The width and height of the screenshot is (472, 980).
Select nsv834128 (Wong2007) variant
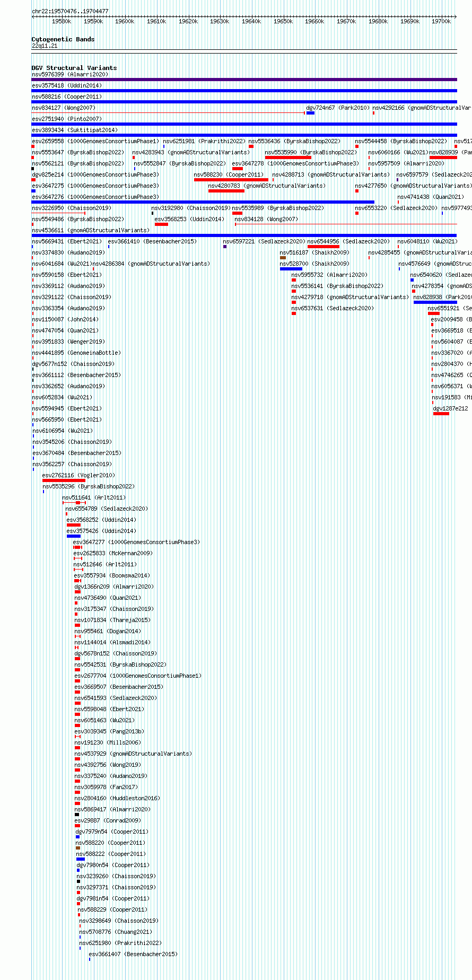pyautogui.click(x=266, y=219)
